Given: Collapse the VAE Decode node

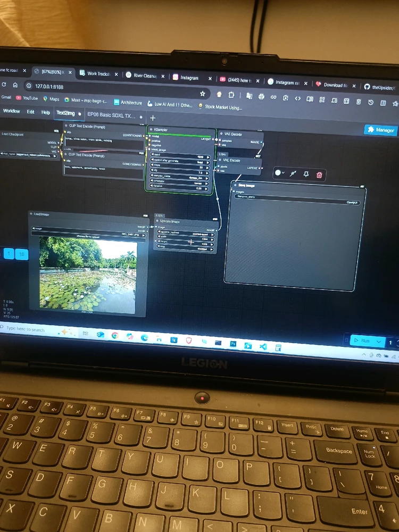Looking at the screenshot, I should [x=221, y=134].
